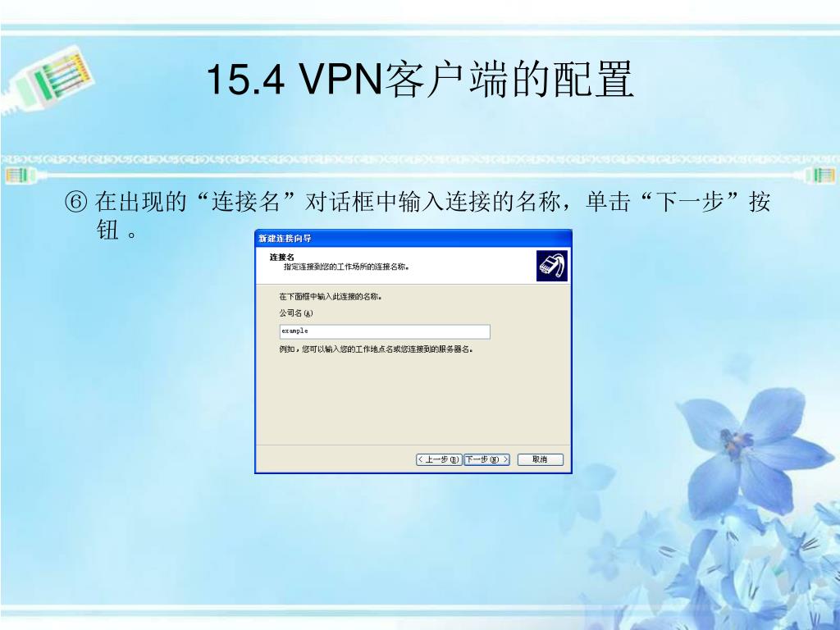Image resolution: width=840 pixels, height=630 pixels.
Task: Click the text 在下面框中输入此连接的名称
Action: tap(331, 297)
